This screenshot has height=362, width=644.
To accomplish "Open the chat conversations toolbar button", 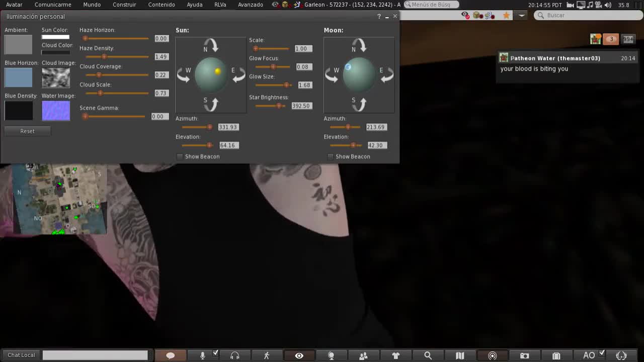I will 171,355.
